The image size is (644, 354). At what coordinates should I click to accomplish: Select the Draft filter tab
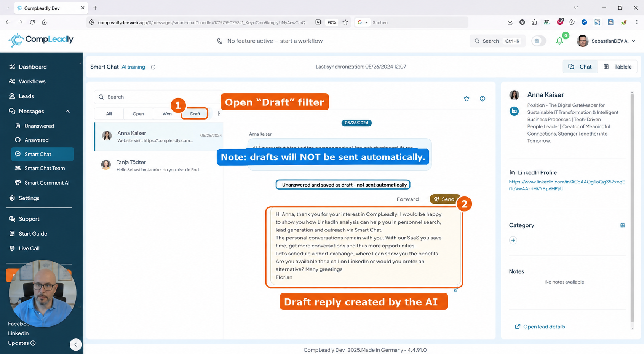[x=195, y=114]
